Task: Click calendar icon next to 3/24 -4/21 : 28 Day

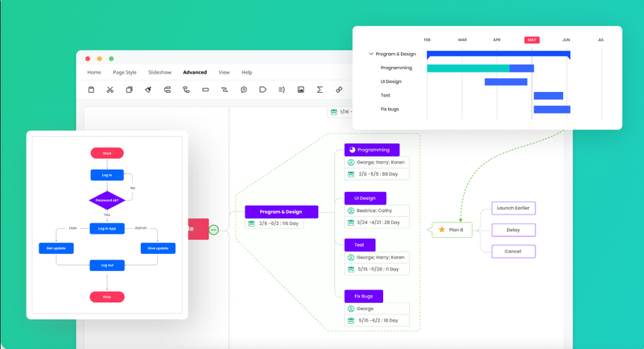Action: click(351, 222)
